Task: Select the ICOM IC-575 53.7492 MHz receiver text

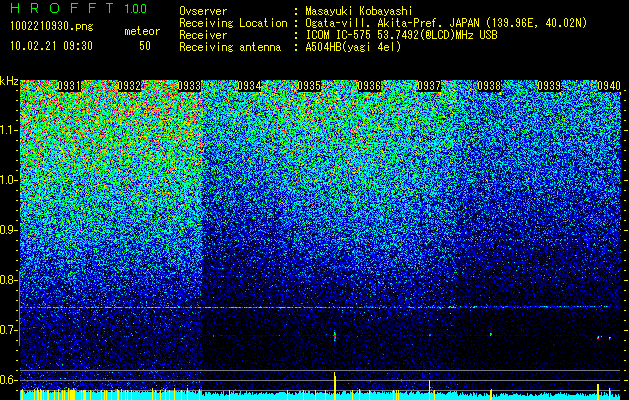Action: click(402, 35)
